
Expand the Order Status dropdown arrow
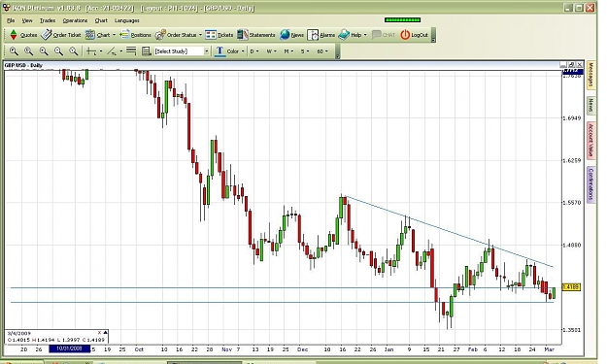200,35
